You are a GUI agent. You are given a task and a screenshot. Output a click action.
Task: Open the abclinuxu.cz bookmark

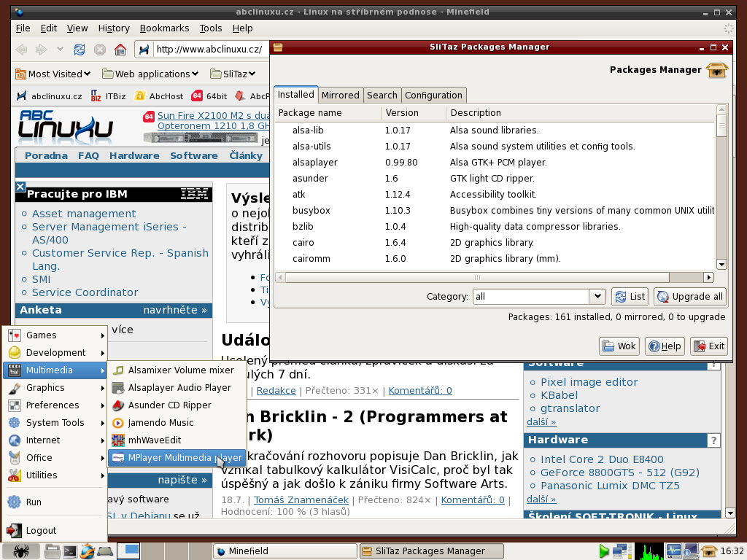pyautogui.click(x=49, y=96)
